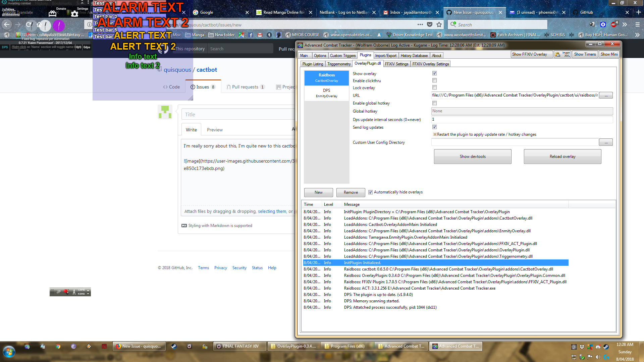Expand hidden browser extensions chevron
This screenshot has width=644, height=362.
[625, 24]
